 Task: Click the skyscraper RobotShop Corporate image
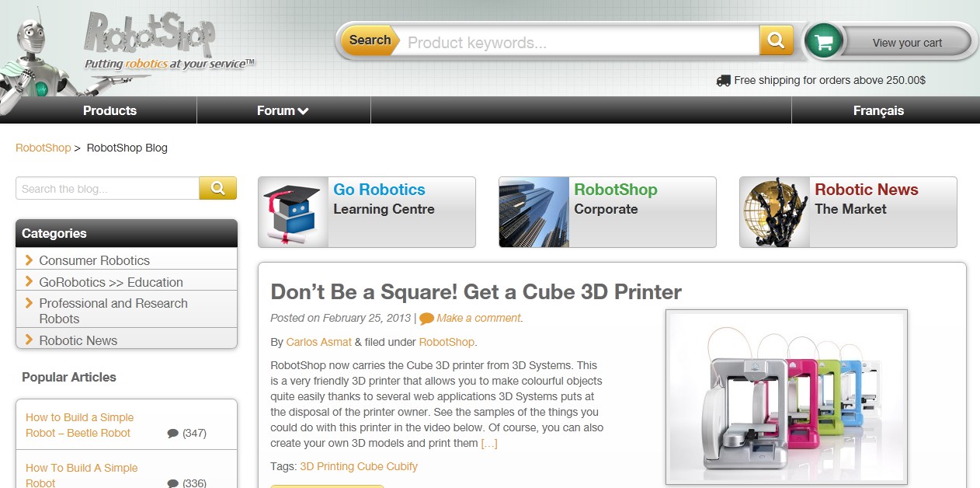coord(533,212)
